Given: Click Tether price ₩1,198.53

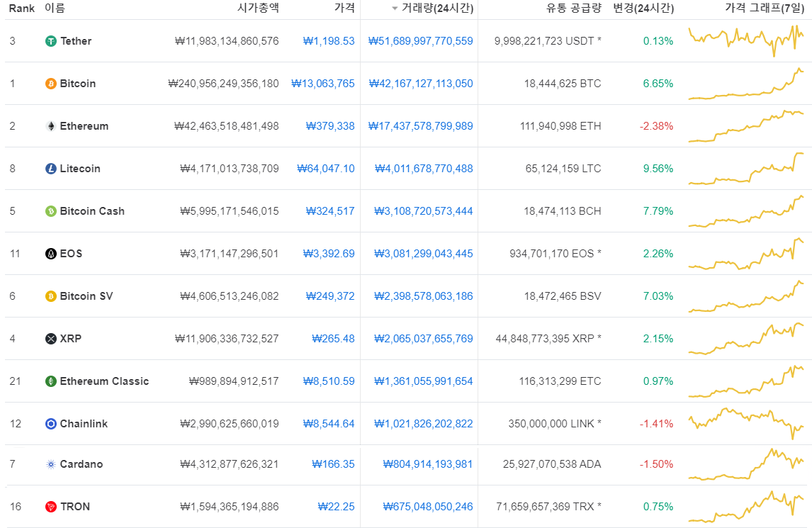Looking at the screenshot, I should [x=329, y=41].
